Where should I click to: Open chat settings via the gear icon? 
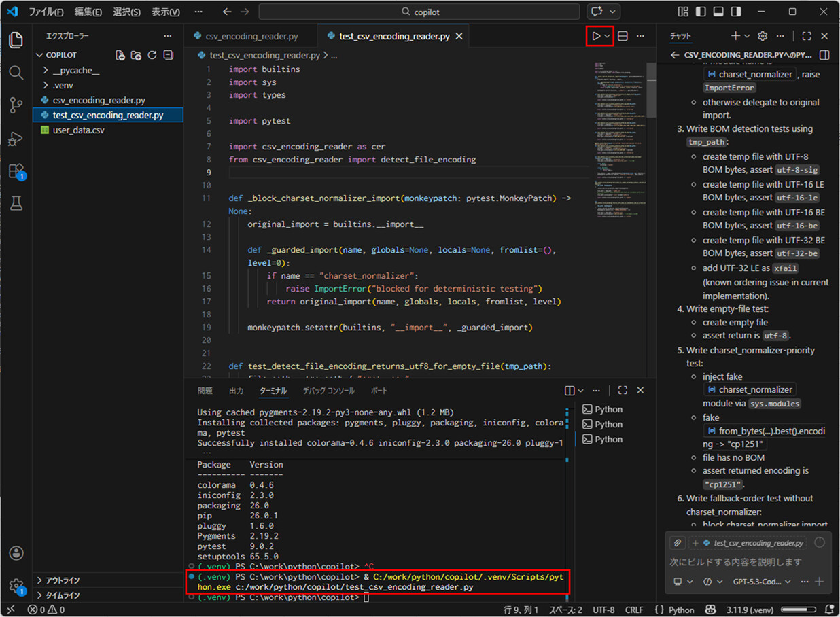(763, 36)
